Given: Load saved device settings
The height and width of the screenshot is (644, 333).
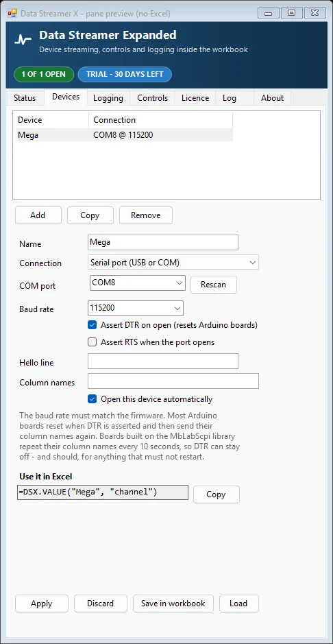Looking at the screenshot, I should [x=238, y=604].
